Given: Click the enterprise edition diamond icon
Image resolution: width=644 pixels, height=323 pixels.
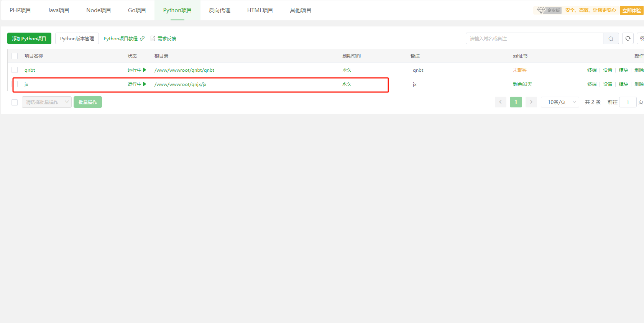Looking at the screenshot, I should [x=541, y=10].
